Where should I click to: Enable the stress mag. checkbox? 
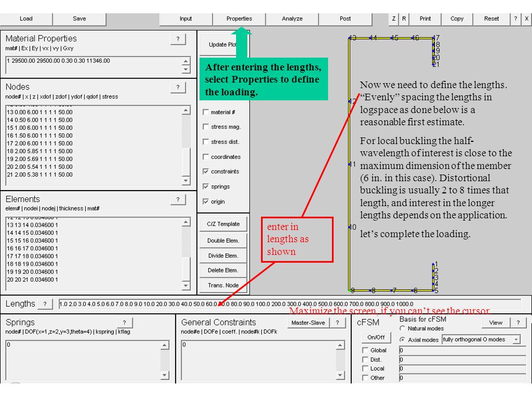coord(206,126)
